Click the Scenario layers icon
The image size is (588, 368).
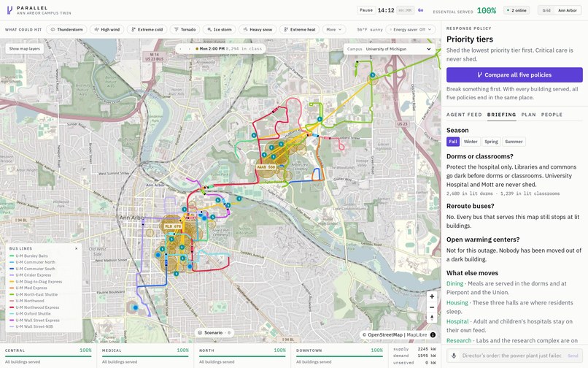click(x=200, y=333)
